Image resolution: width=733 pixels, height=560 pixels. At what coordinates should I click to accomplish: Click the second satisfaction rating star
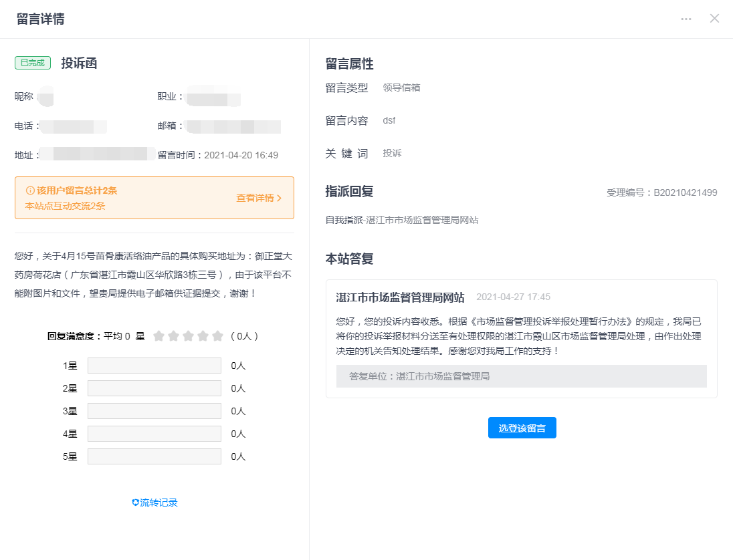click(x=173, y=336)
